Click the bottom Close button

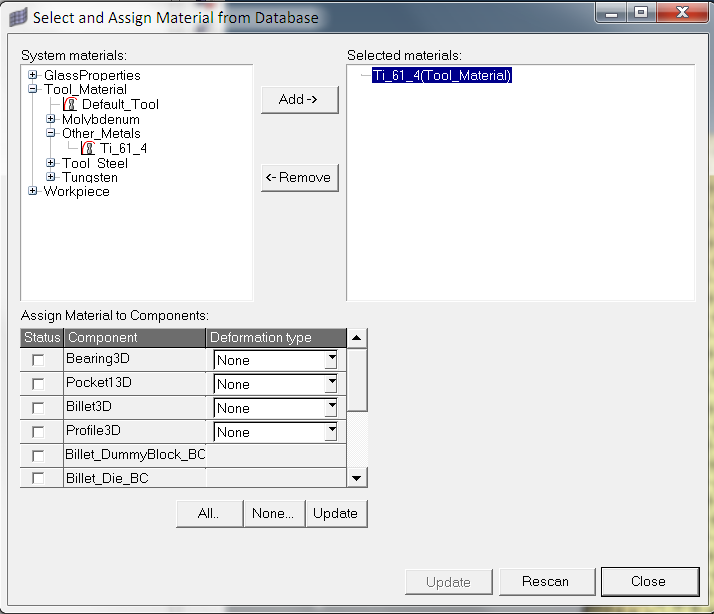pos(650,582)
